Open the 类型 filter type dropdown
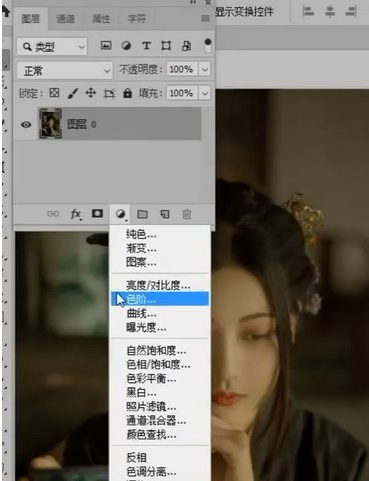 (52, 46)
